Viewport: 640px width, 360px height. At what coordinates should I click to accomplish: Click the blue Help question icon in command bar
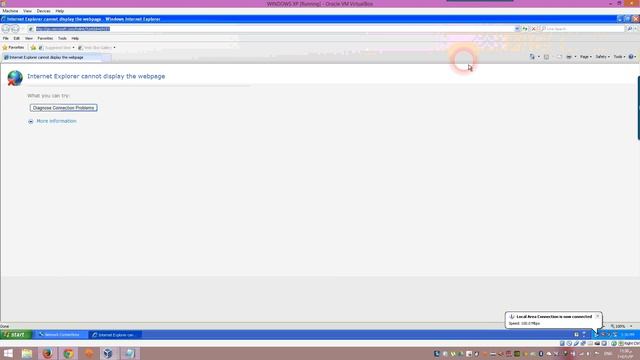631,57
